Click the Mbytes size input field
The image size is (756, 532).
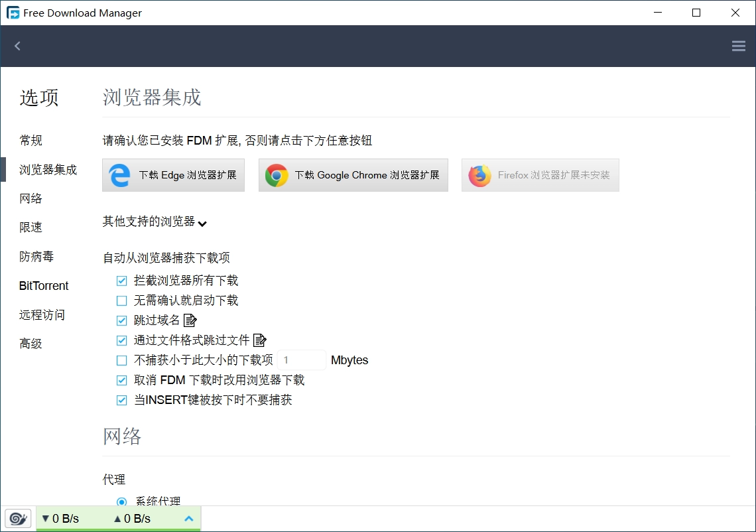point(301,360)
